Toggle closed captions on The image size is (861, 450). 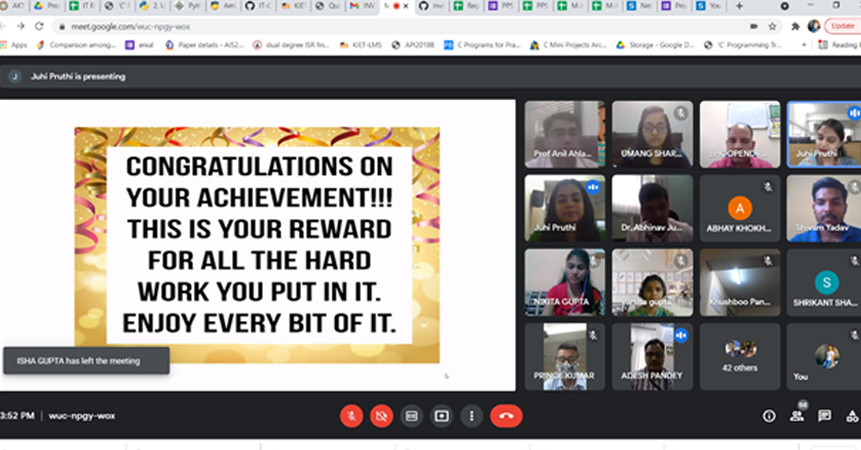coord(411,416)
